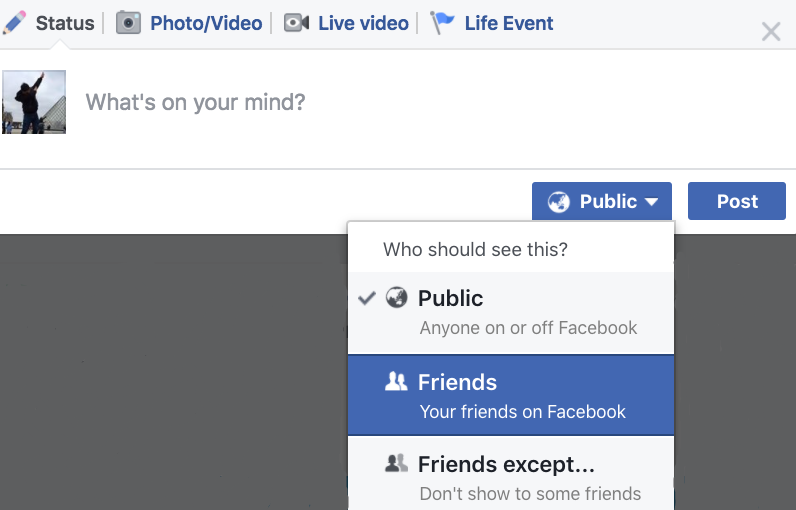This screenshot has height=510, width=796.
Task: Switch to the Status tab
Action: pyautogui.click(x=65, y=22)
